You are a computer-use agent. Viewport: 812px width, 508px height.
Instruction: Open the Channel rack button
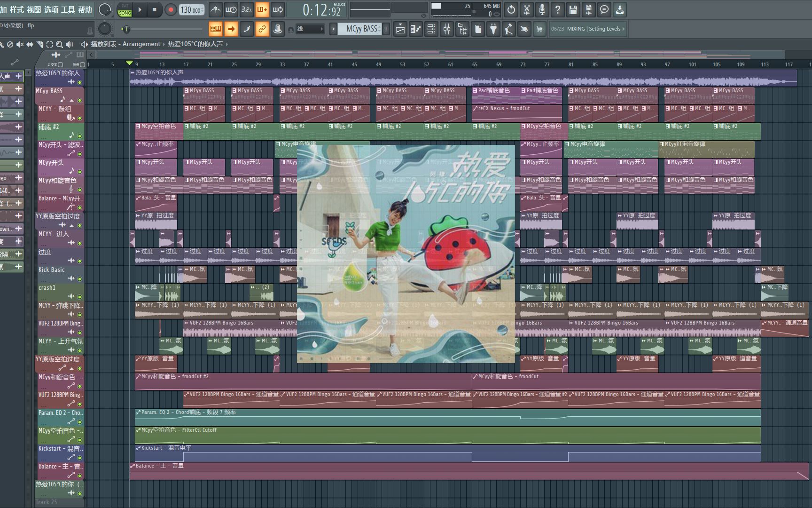pyautogui.click(x=431, y=29)
